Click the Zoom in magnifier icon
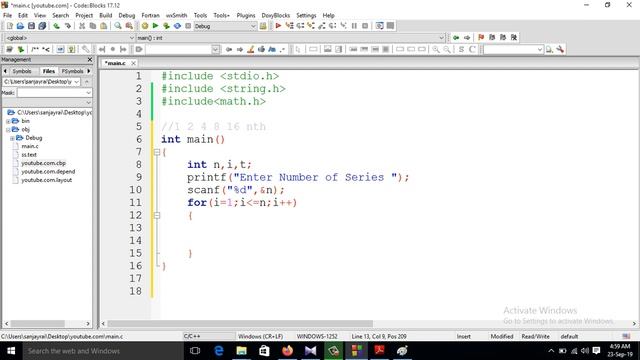The width and height of the screenshot is (640, 360). coord(436,49)
